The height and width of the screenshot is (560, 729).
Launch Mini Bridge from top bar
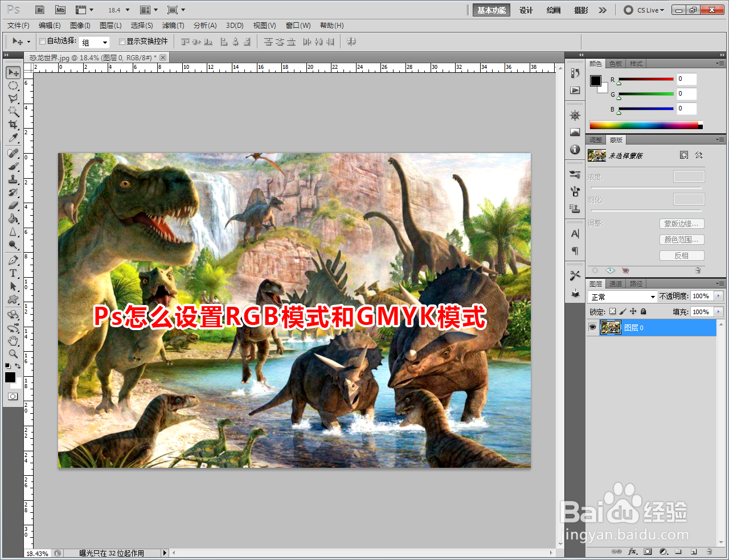[60, 10]
